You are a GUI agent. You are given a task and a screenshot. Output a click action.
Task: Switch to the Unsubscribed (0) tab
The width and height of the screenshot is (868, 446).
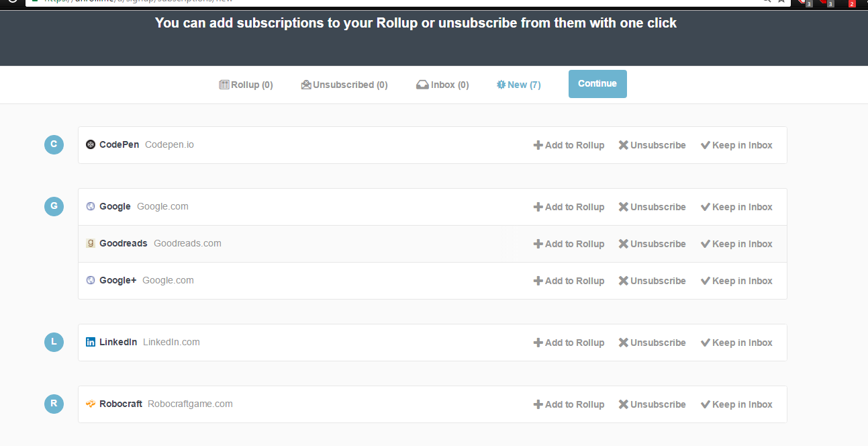click(344, 85)
